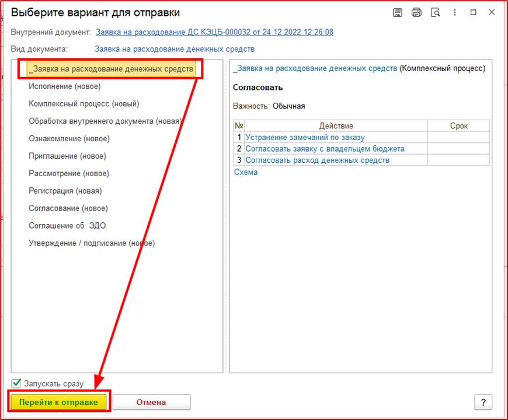Open action 'Согласовать расход денежных средств'
This screenshot has width=508, height=420.
coord(318,160)
